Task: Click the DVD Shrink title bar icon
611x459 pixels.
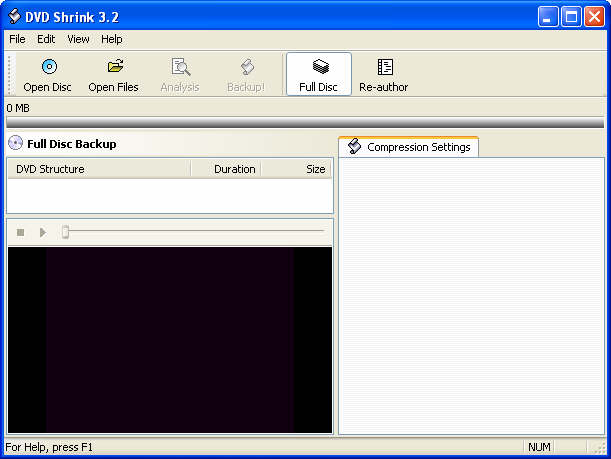Action: [x=14, y=16]
